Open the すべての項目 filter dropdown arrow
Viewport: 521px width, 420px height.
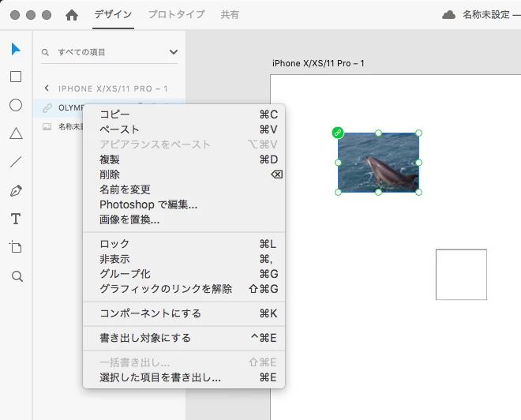point(174,52)
